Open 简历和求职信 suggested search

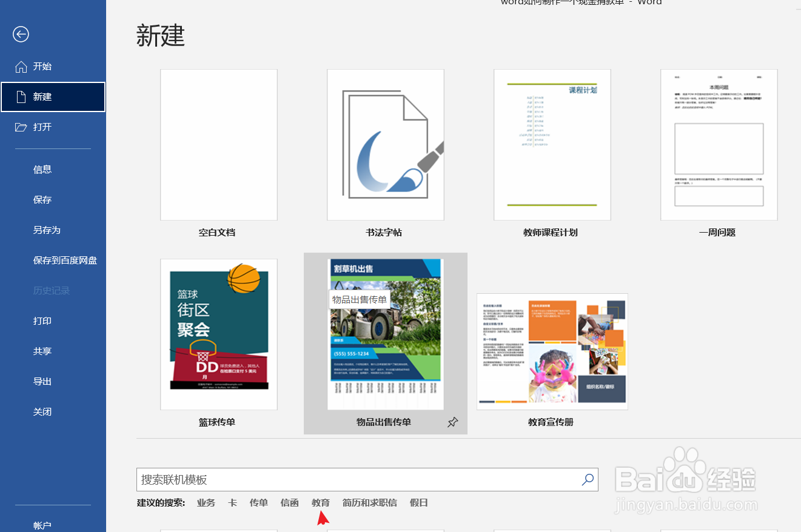(369, 502)
